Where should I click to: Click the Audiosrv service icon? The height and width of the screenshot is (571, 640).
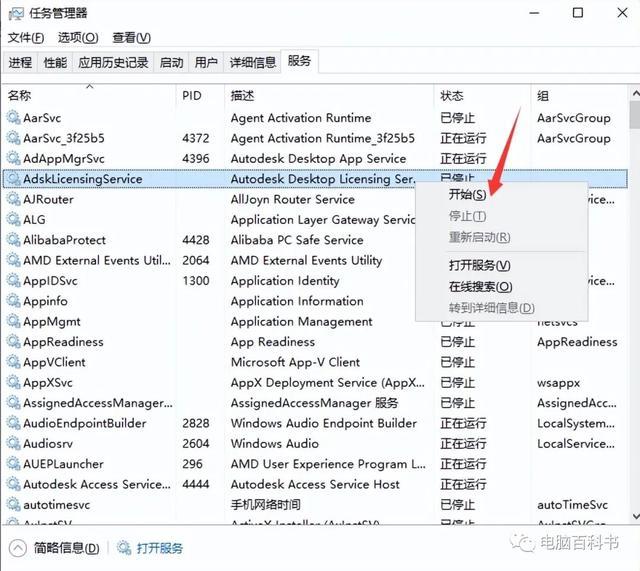click(x=13, y=444)
